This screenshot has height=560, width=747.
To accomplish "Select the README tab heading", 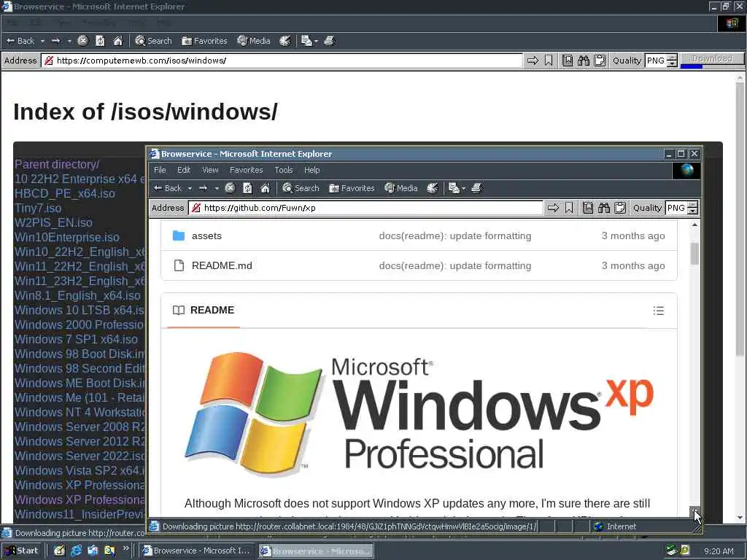I will 204,310.
